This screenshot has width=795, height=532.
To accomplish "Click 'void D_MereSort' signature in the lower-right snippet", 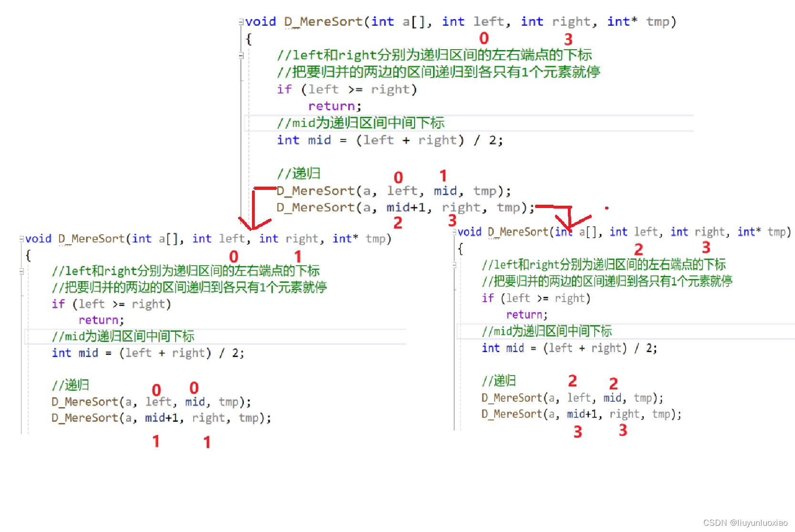I will [x=625, y=232].
